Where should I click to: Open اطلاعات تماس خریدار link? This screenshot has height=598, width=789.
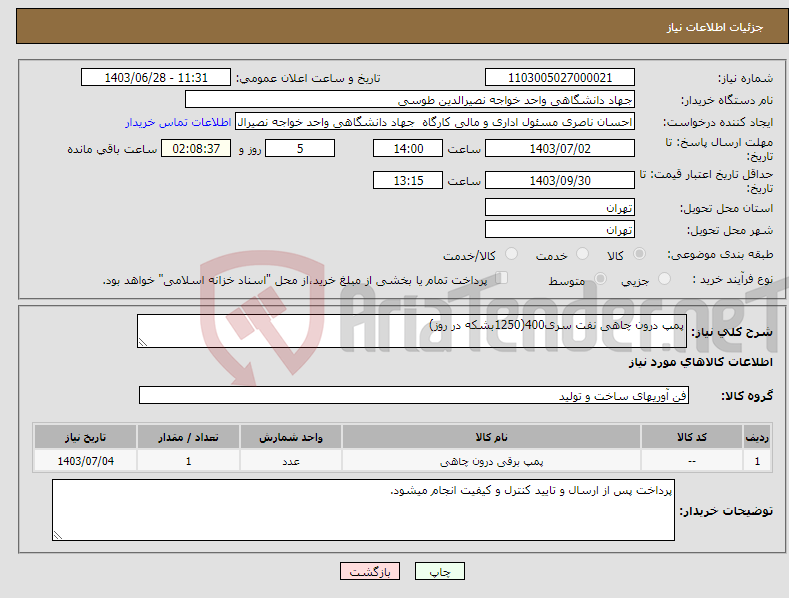point(178,122)
